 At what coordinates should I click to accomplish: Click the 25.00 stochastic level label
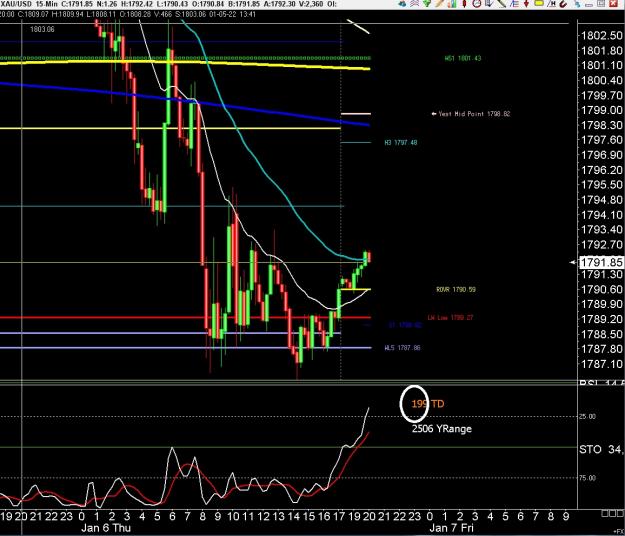587,416
